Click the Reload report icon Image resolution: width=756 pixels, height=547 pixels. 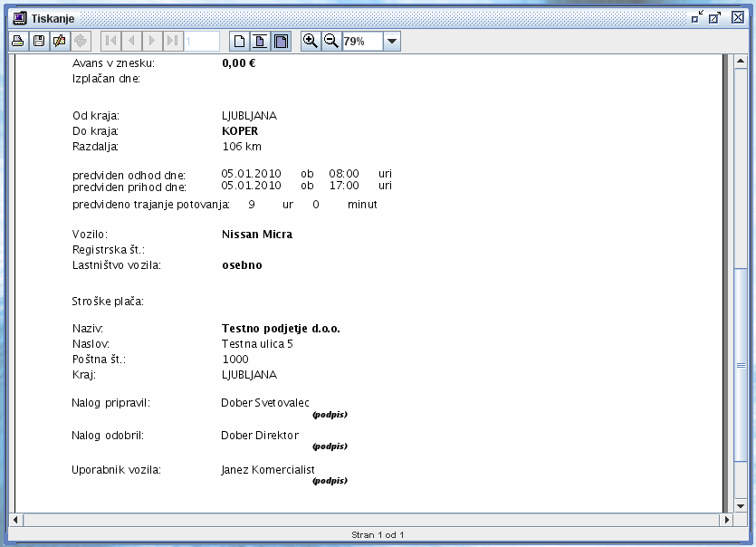(x=81, y=41)
